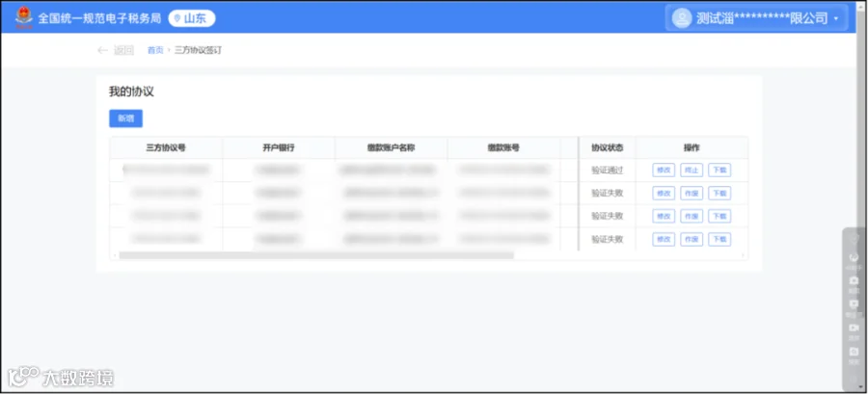This screenshot has height=394, width=868.
Task: Go back using the 返回 arrow link
Action: click(116, 50)
